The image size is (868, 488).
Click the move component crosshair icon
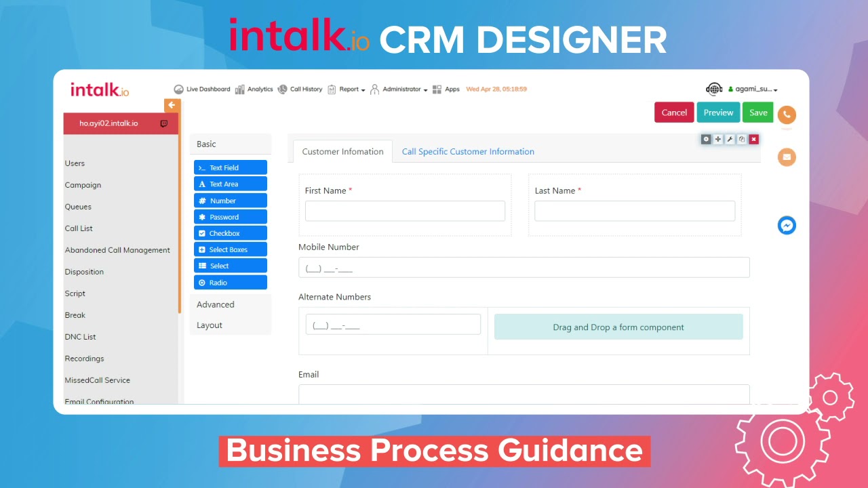click(718, 139)
